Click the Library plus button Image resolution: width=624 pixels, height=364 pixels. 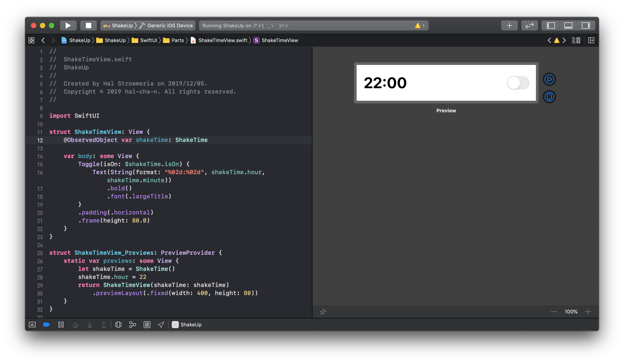click(509, 26)
